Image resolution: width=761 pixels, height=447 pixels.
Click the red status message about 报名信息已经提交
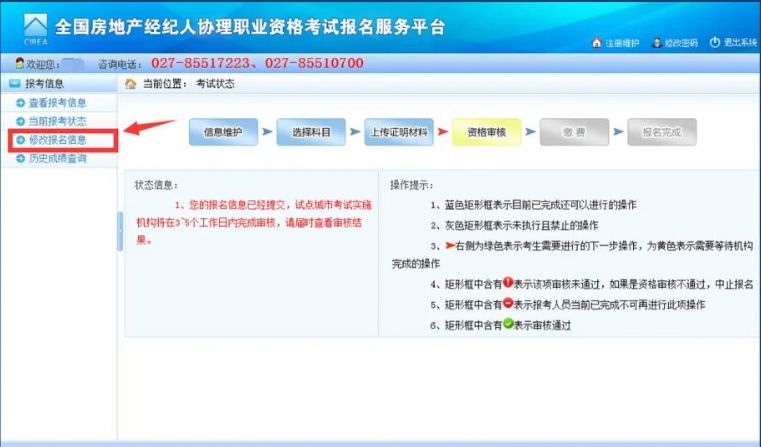point(254,223)
